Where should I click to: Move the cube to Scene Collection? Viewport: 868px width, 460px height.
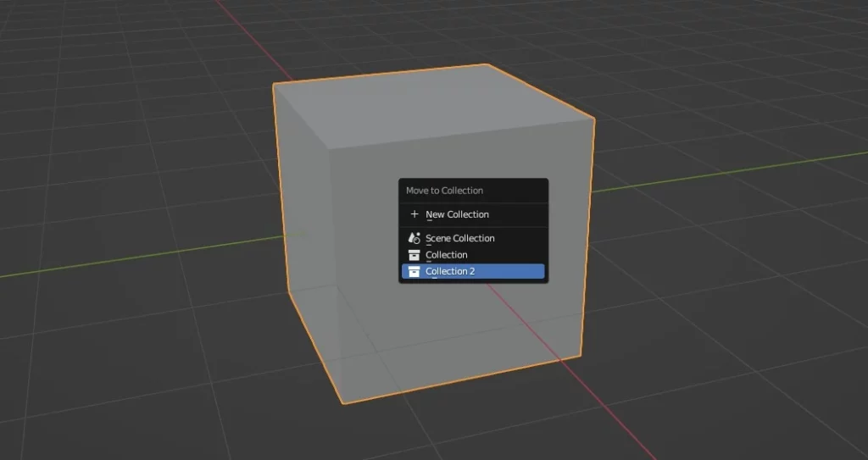click(x=473, y=238)
